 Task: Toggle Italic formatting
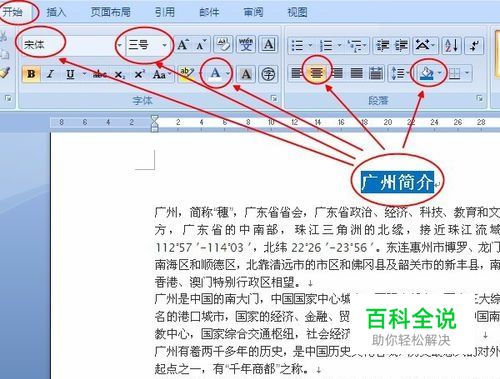[50, 74]
